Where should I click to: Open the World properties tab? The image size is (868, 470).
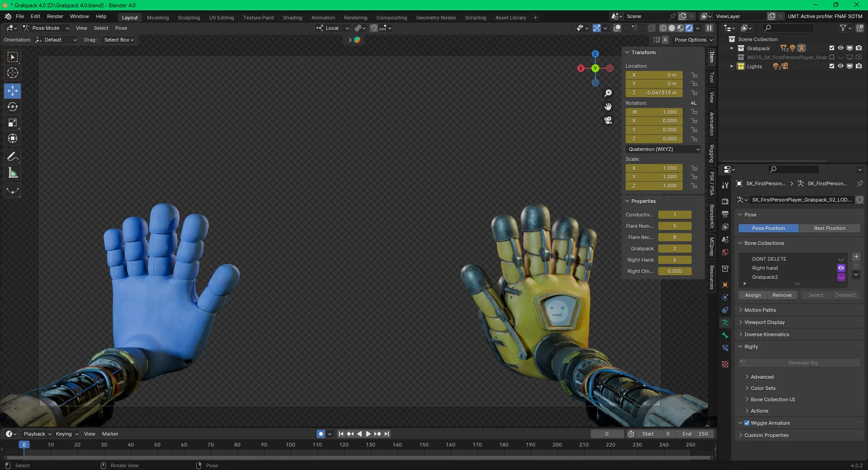pos(725,252)
